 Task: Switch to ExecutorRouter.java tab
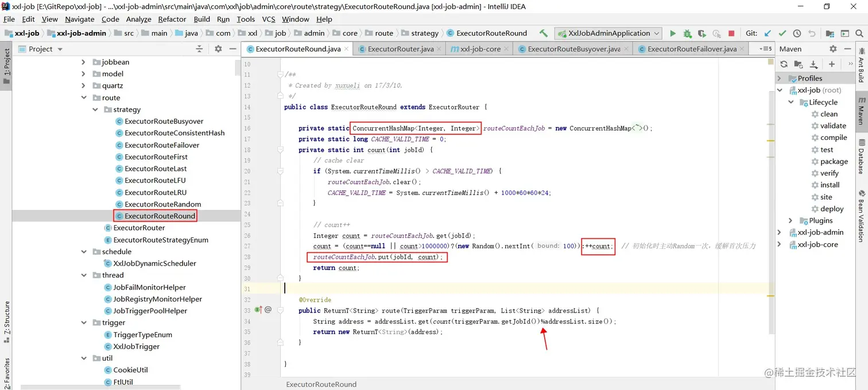tap(400, 49)
